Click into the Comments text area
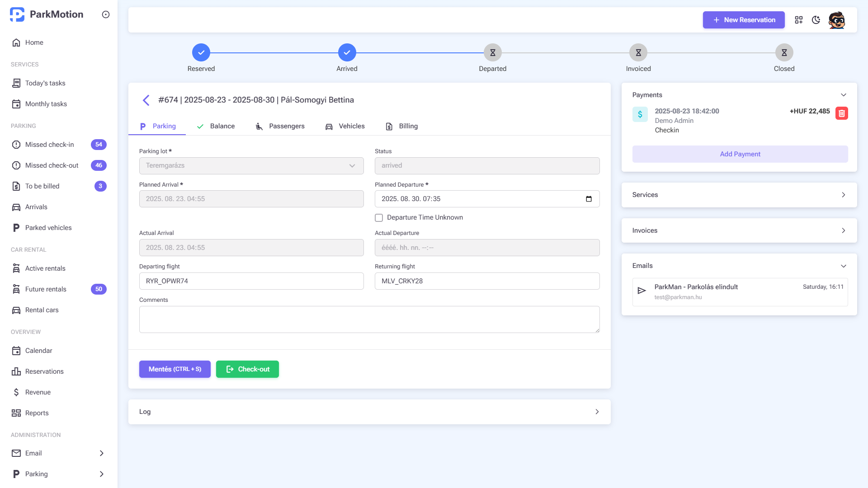The image size is (868, 488). tap(369, 319)
